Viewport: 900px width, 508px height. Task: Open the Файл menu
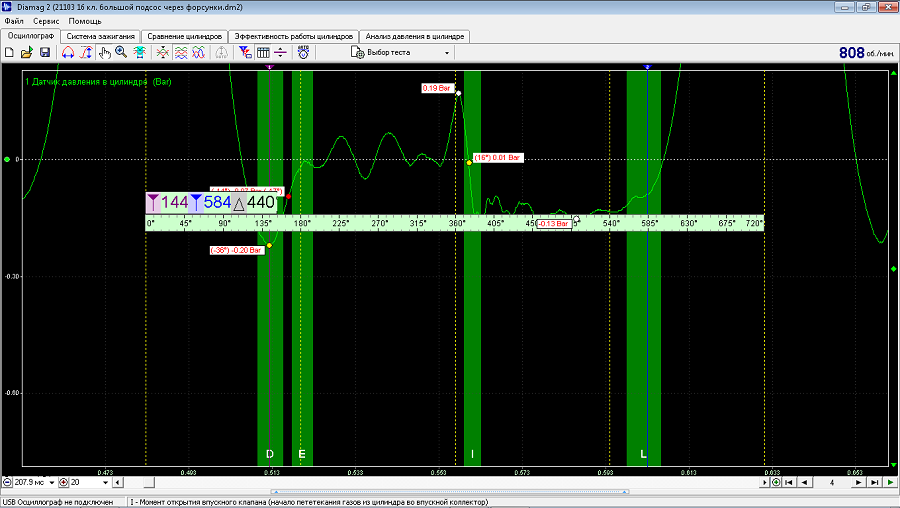pos(14,21)
